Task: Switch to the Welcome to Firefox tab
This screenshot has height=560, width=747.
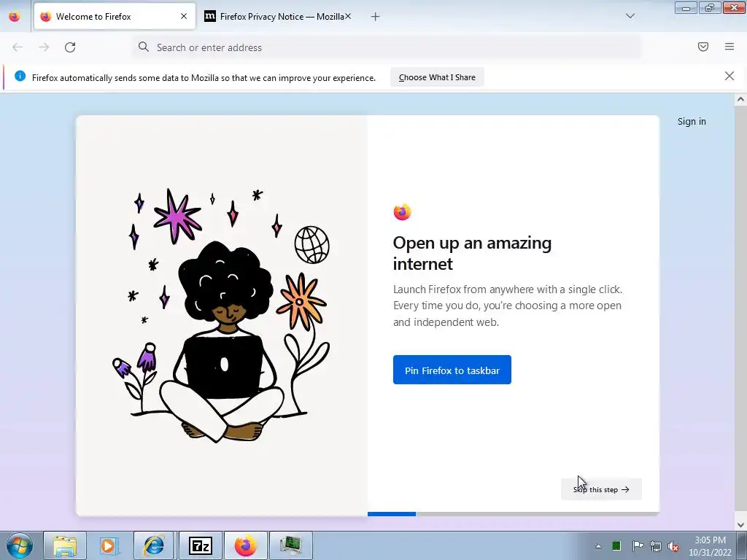Action: tap(115, 17)
